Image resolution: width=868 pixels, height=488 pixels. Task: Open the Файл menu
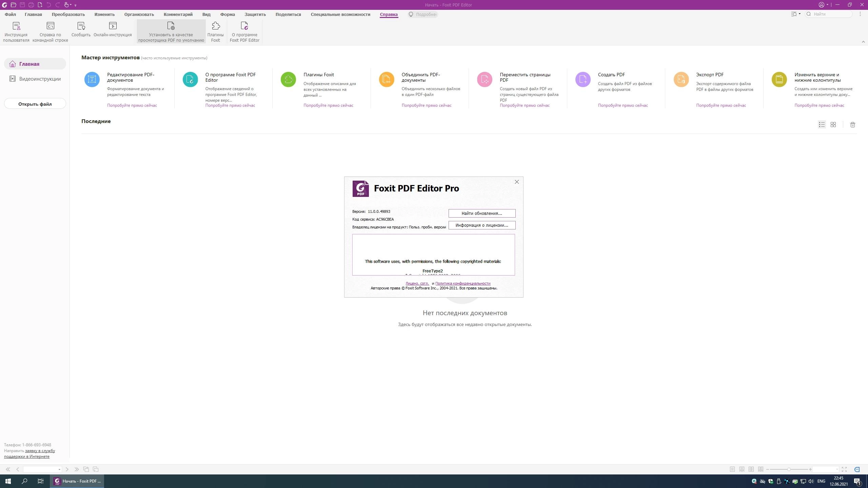(10, 14)
